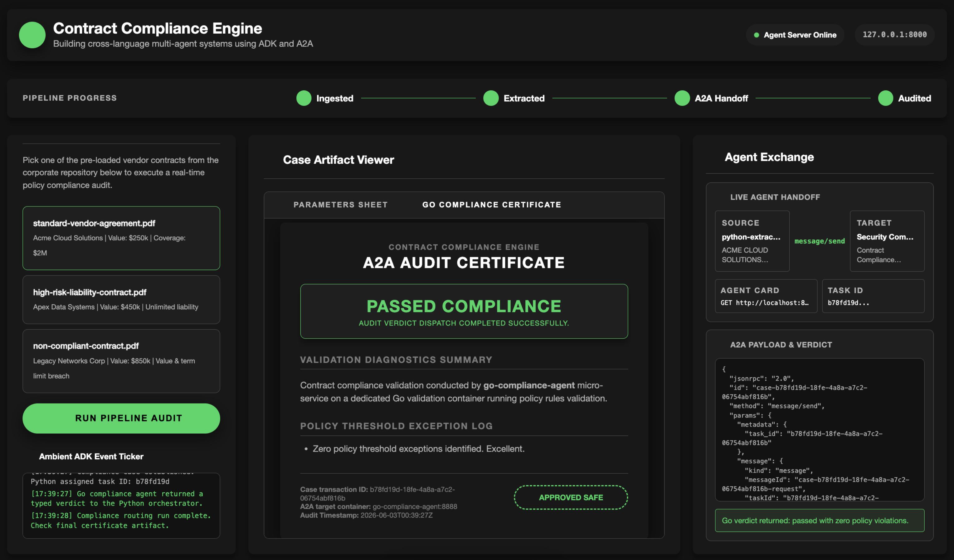Screen dimensions: 954x560
Task: Click the A2A Handoff pipeline step circle
Action: [682, 99]
